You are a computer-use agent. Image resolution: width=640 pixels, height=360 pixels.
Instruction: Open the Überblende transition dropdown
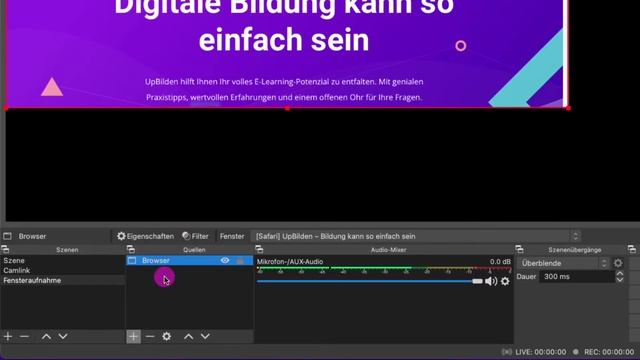(563, 263)
